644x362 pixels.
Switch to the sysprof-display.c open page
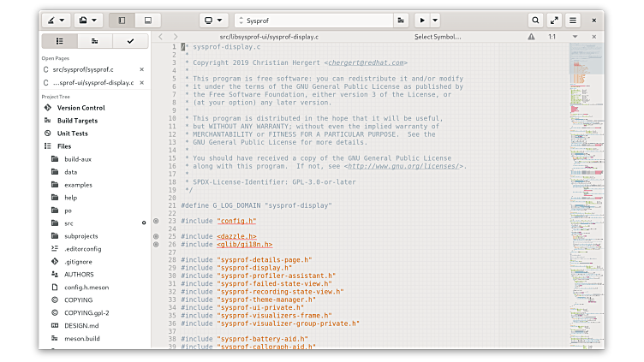point(92,83)
